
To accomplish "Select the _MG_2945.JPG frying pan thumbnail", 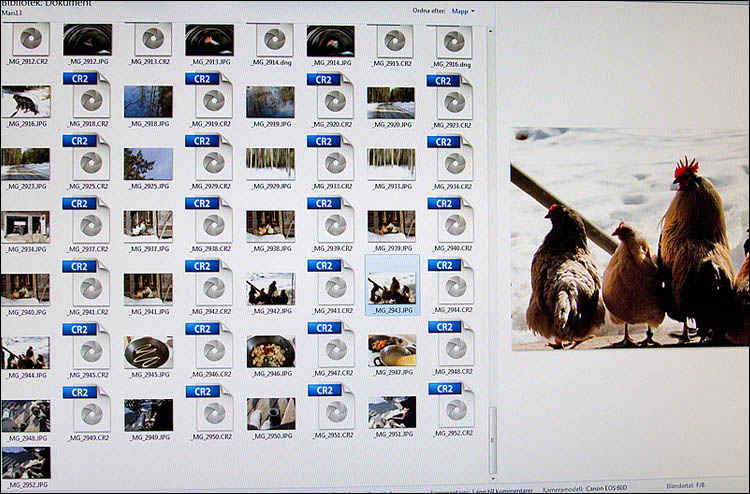I will (x=149, y=352).
